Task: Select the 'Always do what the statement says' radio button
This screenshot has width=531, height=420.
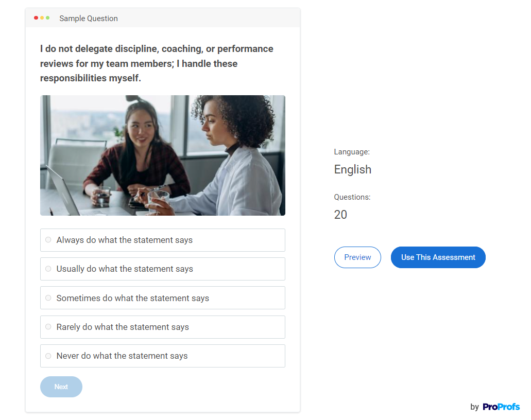Action: point(48,240)
